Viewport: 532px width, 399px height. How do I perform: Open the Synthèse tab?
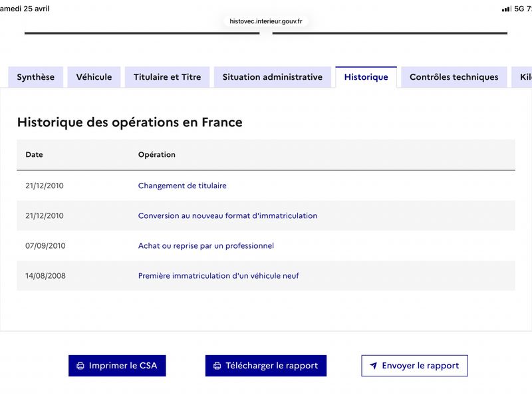(36, 77)
